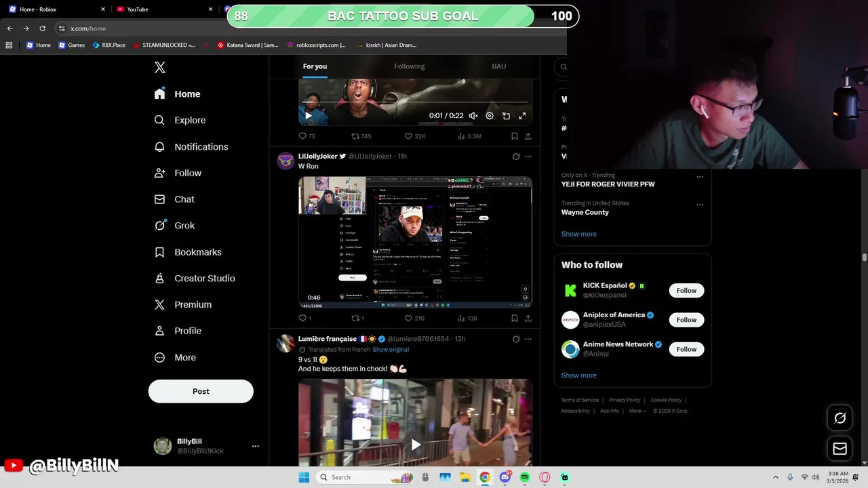Open Notifications in the sidebar

click(192, 146)
